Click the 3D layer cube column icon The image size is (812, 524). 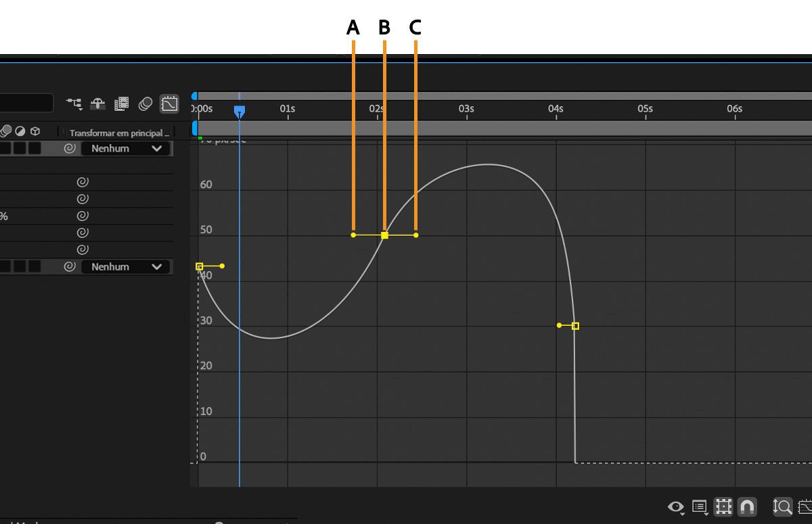click(35, 131)
